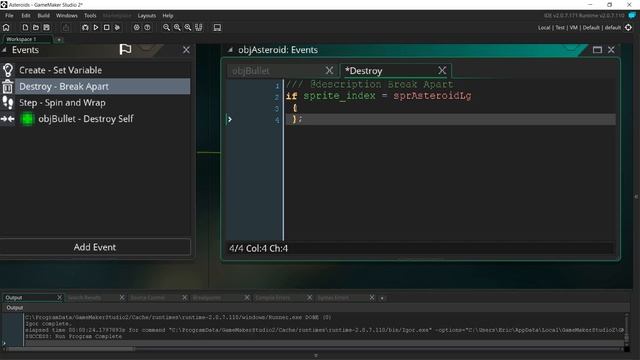Click the 4/4 Col:4 Ch:4 status text
The width and height of the screenshot is (640, 360).
(258, 248)
